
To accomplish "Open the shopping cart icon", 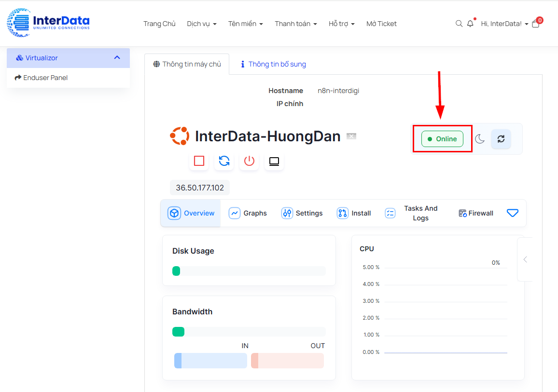I will [536, 24].
